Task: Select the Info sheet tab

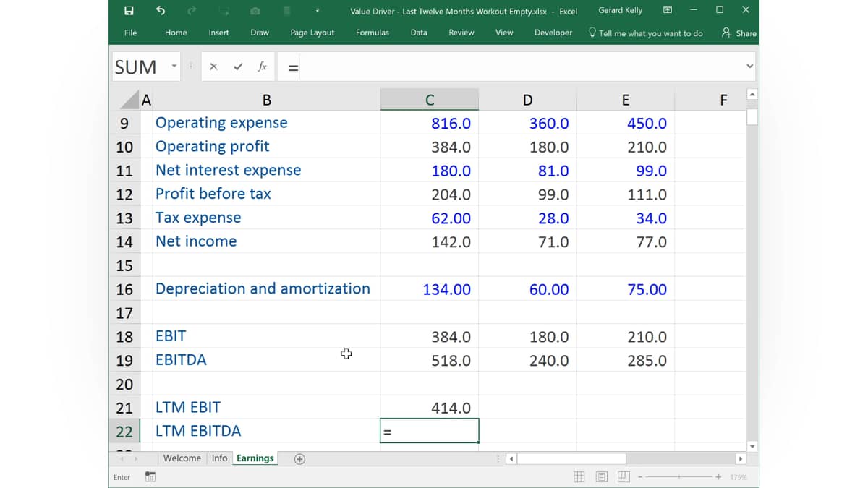Action: click(220, 458)
